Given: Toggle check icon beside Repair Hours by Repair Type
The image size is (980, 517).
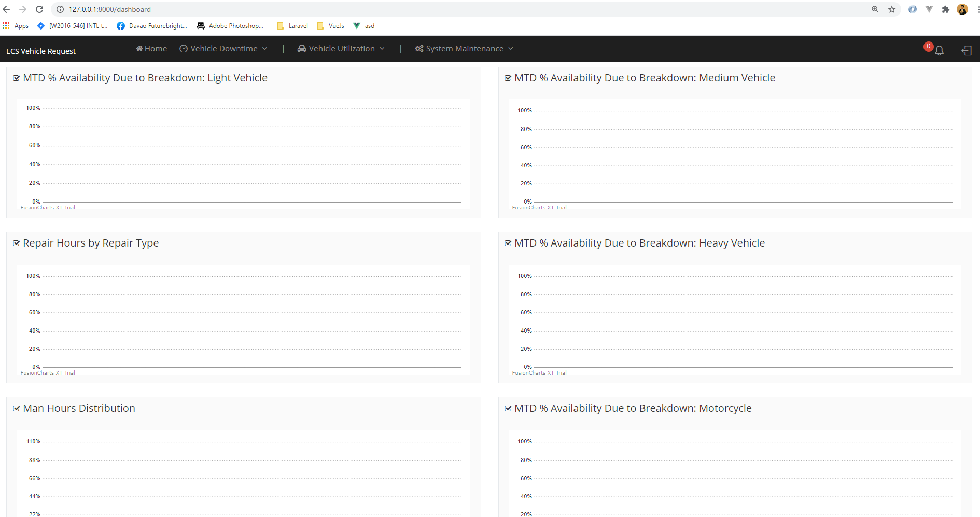Looking at the screenshot, I should pos(16,243).
